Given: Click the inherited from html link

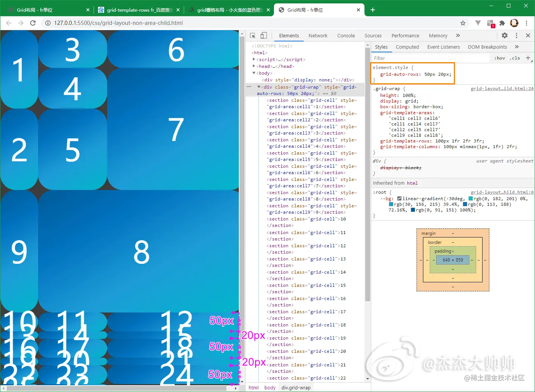Looking at the screenshot, I should 412,183.
